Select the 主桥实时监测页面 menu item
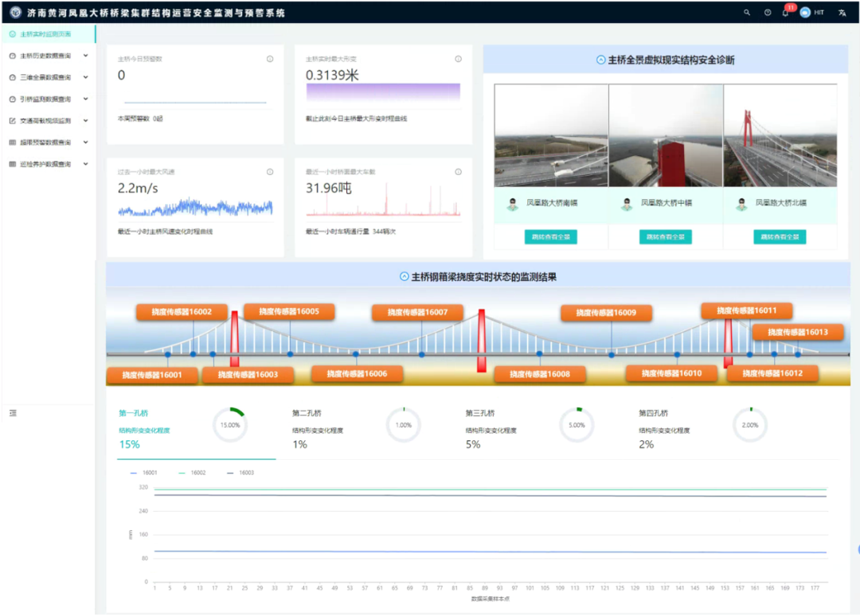 coord(45,34)
